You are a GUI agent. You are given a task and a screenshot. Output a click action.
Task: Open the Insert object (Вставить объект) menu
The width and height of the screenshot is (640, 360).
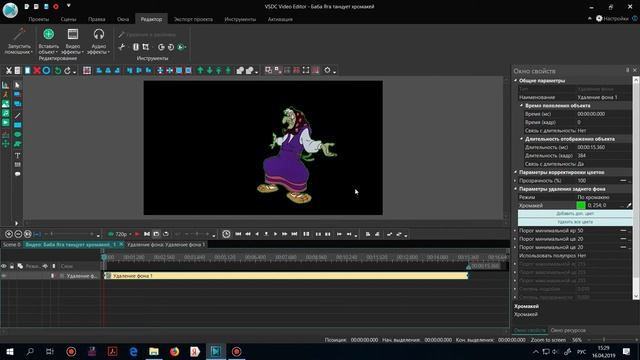click(x=49, y=41)
